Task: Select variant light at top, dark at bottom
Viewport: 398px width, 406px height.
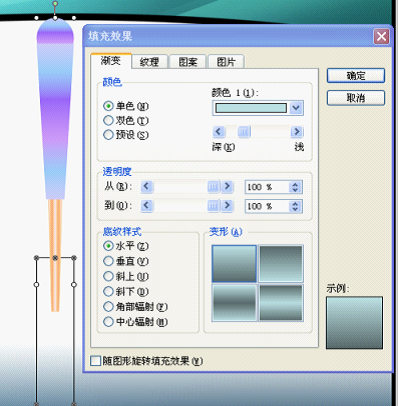Action: click(234, 264)
